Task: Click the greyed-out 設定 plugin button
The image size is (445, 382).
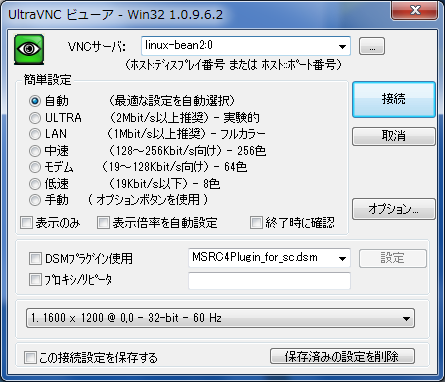Action: pyautogui.click(x=393, y=258)
